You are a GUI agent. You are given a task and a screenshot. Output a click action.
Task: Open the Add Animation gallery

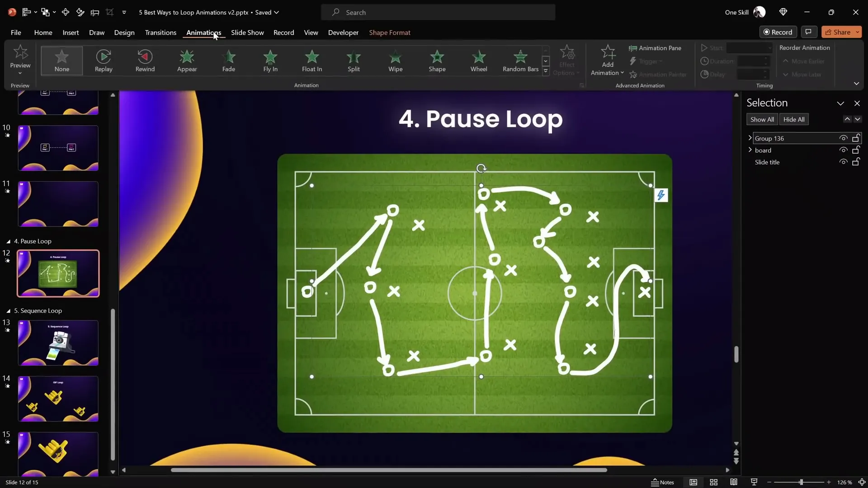point(608,61)
